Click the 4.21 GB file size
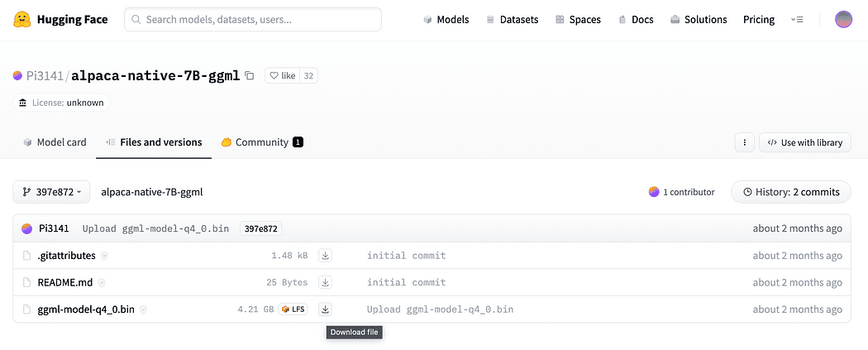The height and width of the screenshot is (350, 868). (255, 309)
